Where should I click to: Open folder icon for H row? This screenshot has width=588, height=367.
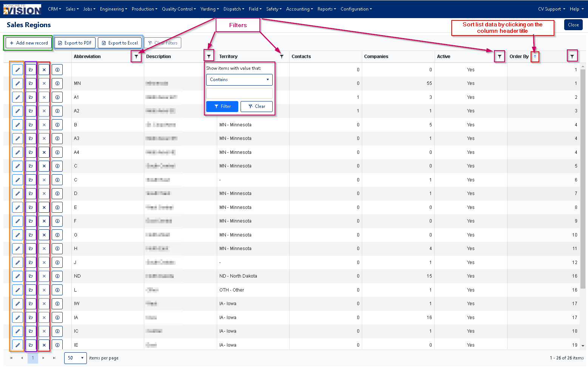pos(31,249)
